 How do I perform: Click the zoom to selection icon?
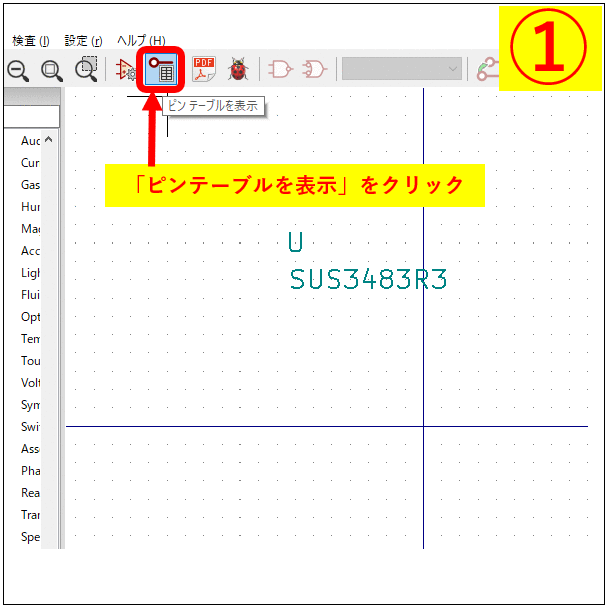click(87, 69)
